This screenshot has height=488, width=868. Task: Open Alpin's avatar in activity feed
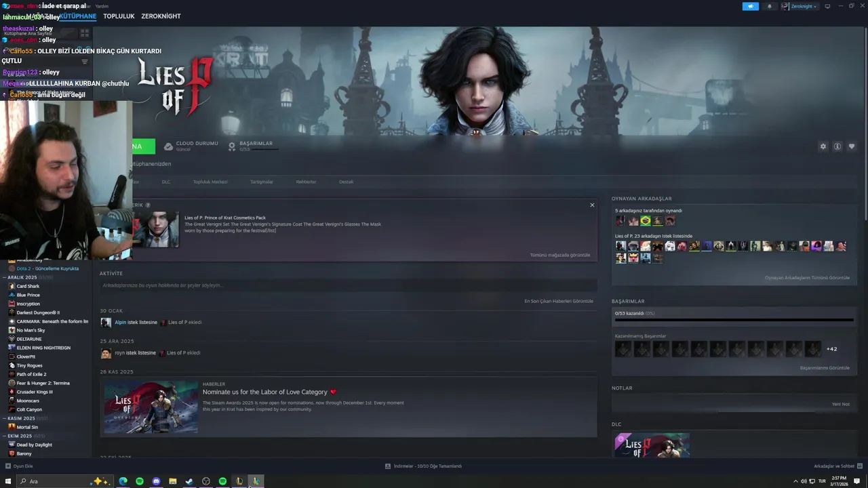click(x=106, y=323)
